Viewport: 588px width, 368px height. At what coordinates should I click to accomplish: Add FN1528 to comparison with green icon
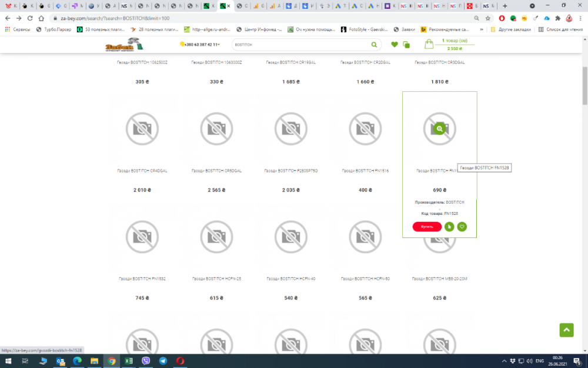click(x=449, y=227)
